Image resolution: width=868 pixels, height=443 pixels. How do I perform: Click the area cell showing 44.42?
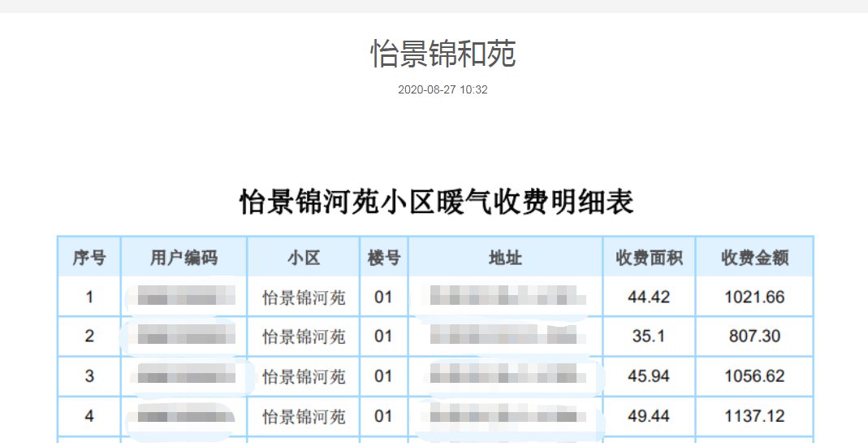tap(649, 298)
